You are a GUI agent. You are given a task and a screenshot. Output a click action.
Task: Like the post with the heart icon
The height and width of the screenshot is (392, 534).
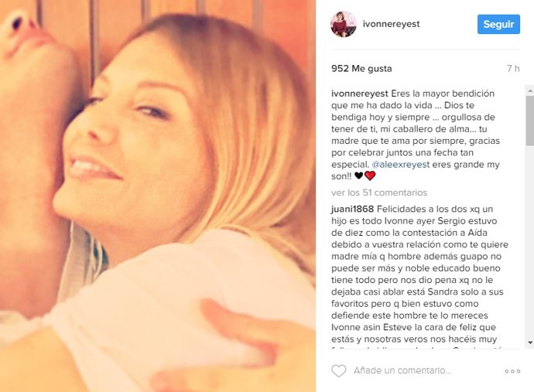338,370
